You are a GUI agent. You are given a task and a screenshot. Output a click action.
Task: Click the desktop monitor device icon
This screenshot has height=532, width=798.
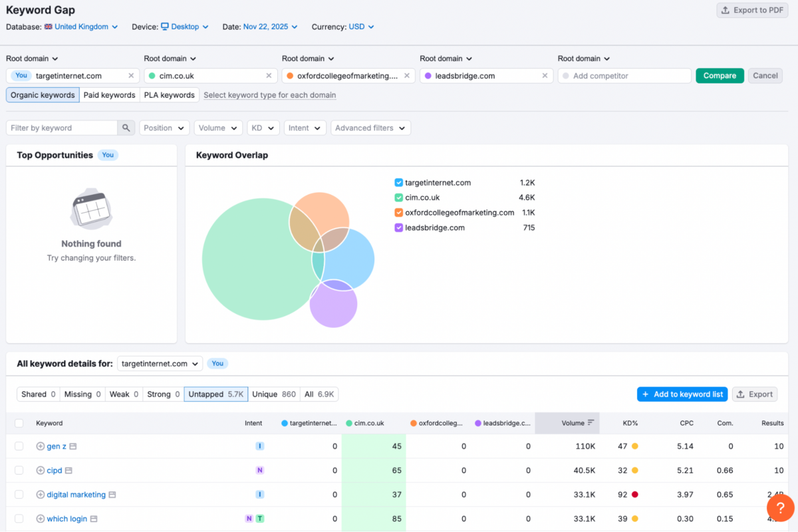pyautogui.click(x=165, y=27)
